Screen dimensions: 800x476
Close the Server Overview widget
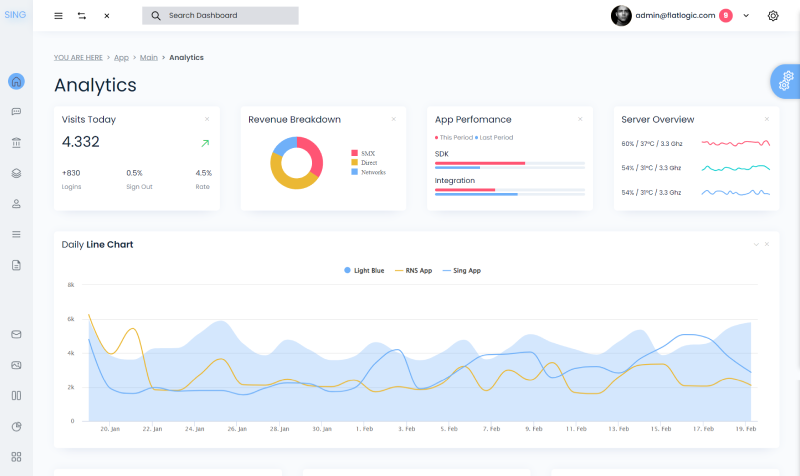[767, 119]
